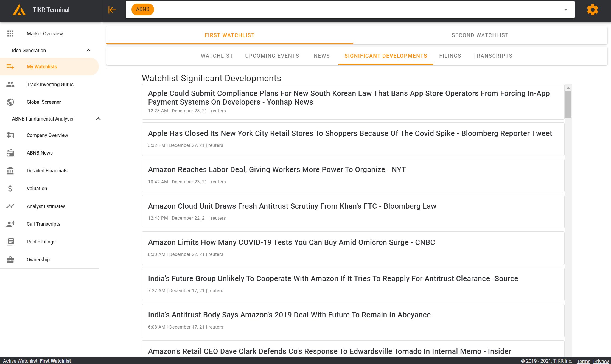This screenshot has width=611, height=364.
Task: Click the My Watchlists list-add icon
Action: 10,67
